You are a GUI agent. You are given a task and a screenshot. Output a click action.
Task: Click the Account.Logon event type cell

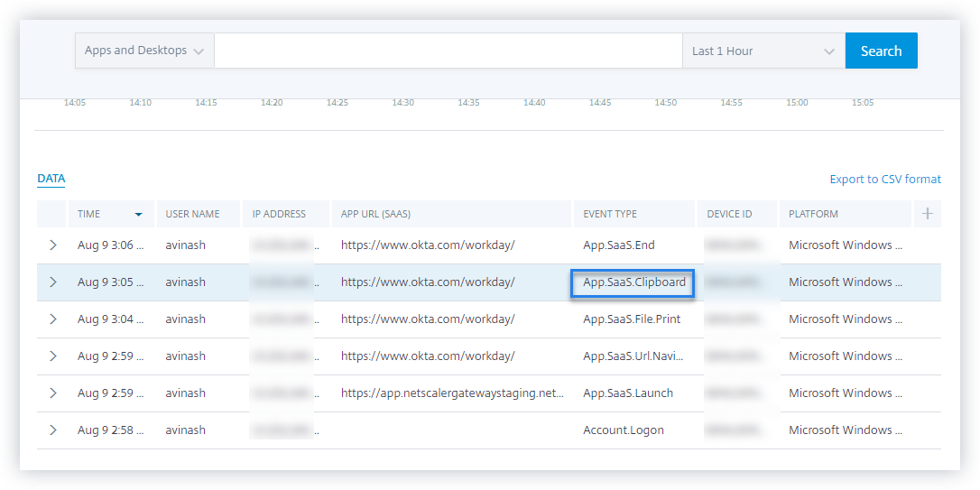(x=624, y=430)
